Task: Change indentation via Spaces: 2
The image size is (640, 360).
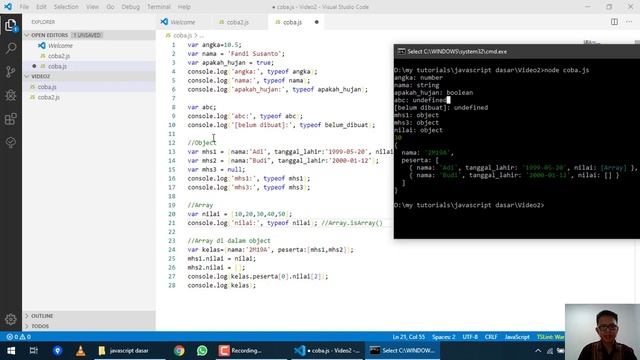Action: point(444,337)
